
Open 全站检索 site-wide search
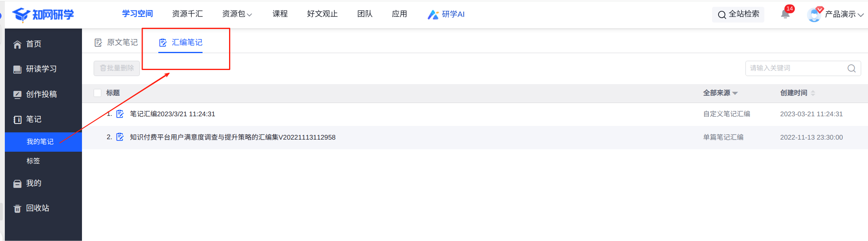[x=738, y=14]
